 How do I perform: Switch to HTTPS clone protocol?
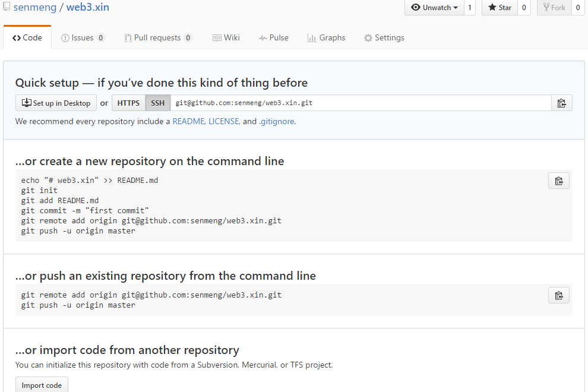click(128, 103)
